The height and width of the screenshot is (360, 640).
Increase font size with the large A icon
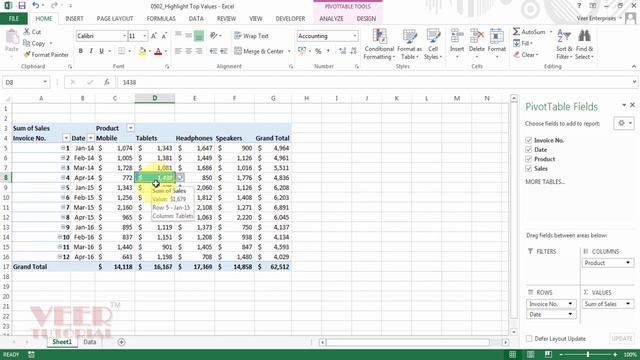[154, 36]
